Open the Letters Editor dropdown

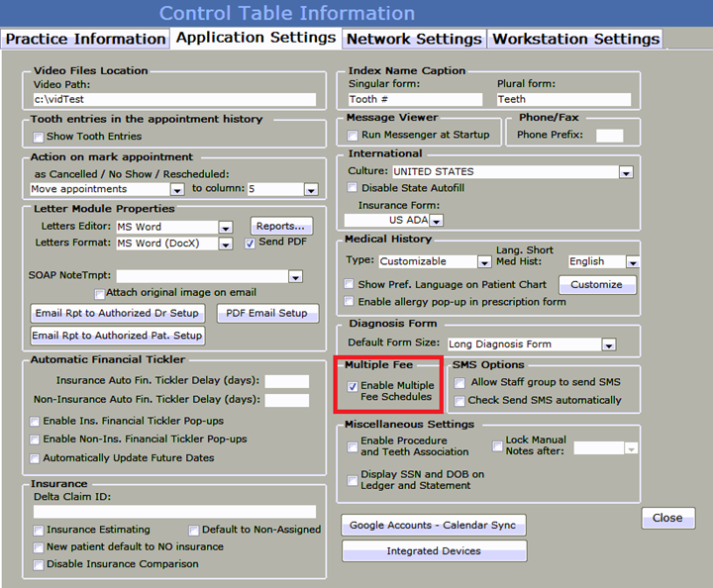226,228
